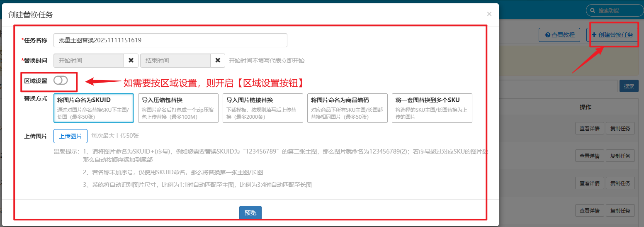Open 查看教程 tutorial button
644x227 pixels.
[x=559, y=35]
